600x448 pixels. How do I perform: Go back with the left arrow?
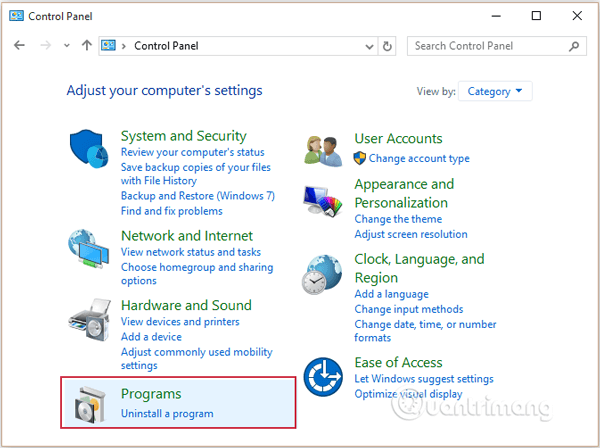pos(20,46)
